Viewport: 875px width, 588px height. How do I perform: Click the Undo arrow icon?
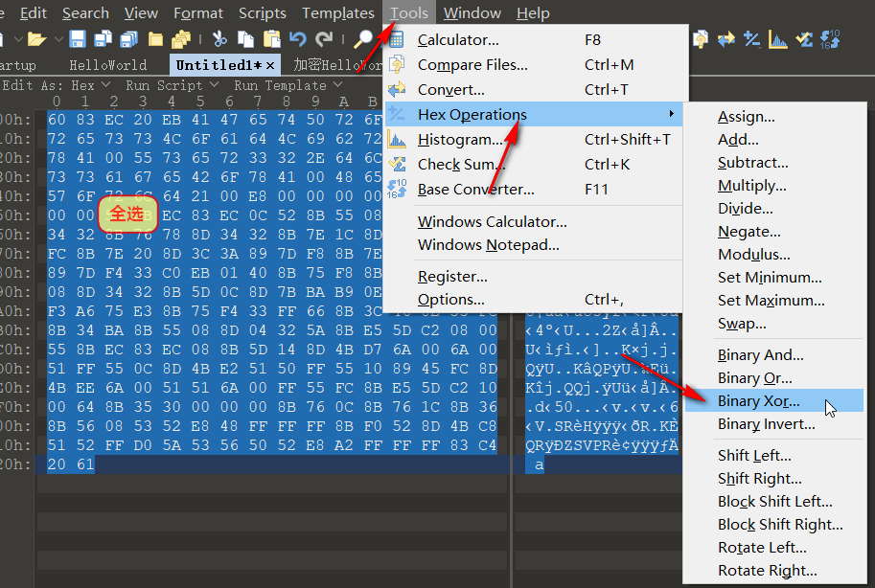tap(298, 39)
